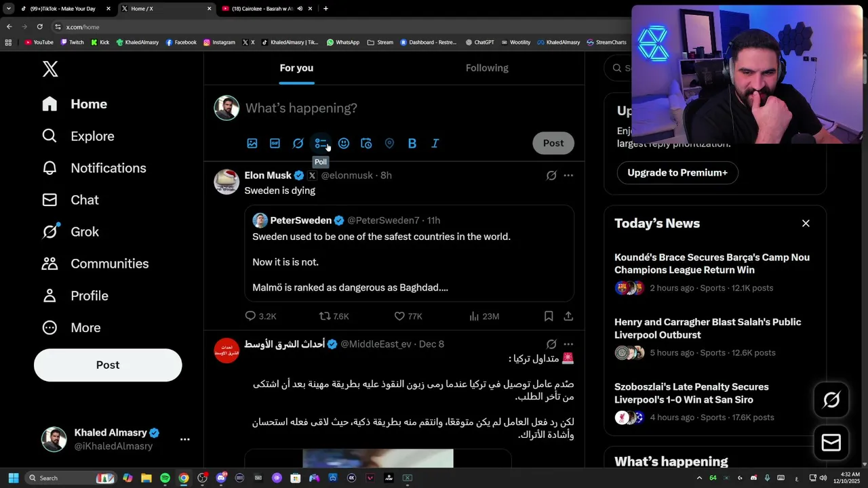Open account options next to Khaled Almasry
The height and width of the screenshot is (488, 868).
point(184,439)
